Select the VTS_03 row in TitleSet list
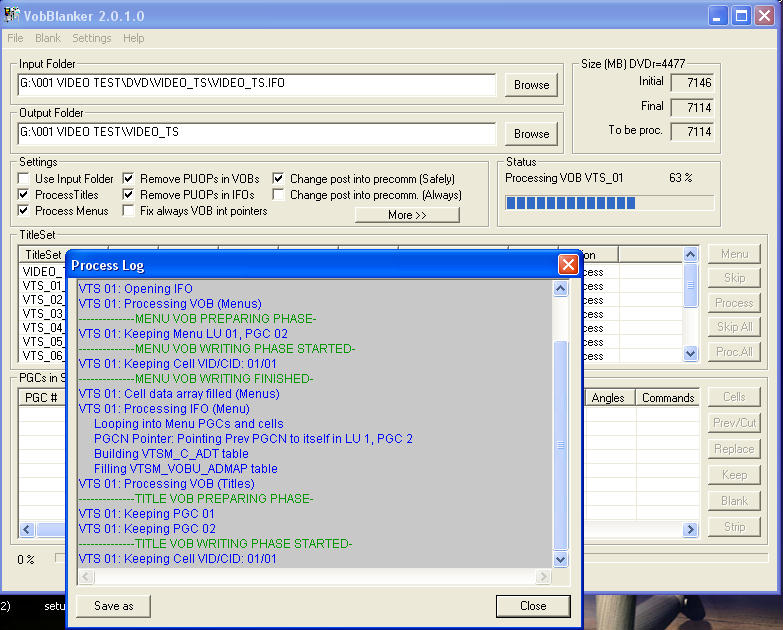Screen dimensions: 783x630 coord(43,314)
